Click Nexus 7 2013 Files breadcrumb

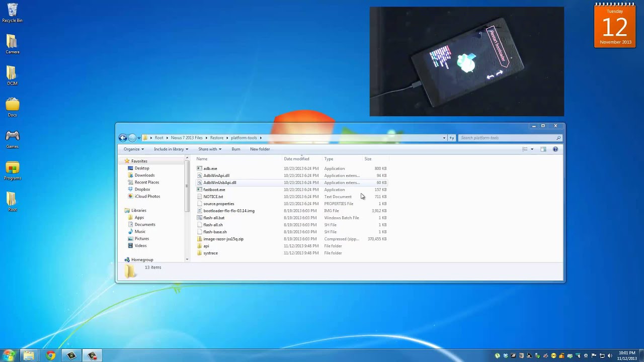click(187, 138)
